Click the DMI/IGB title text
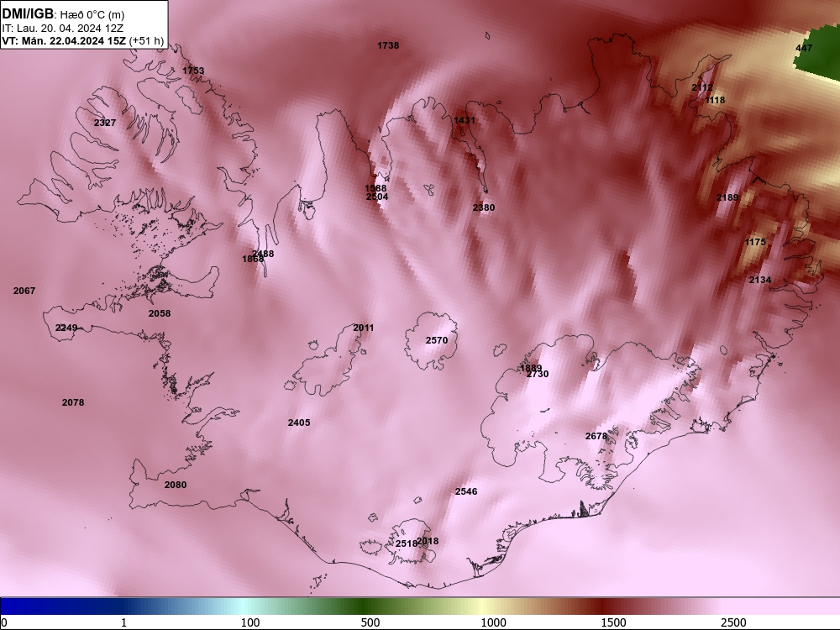The image size is (840, 630). tap(28, 14)
